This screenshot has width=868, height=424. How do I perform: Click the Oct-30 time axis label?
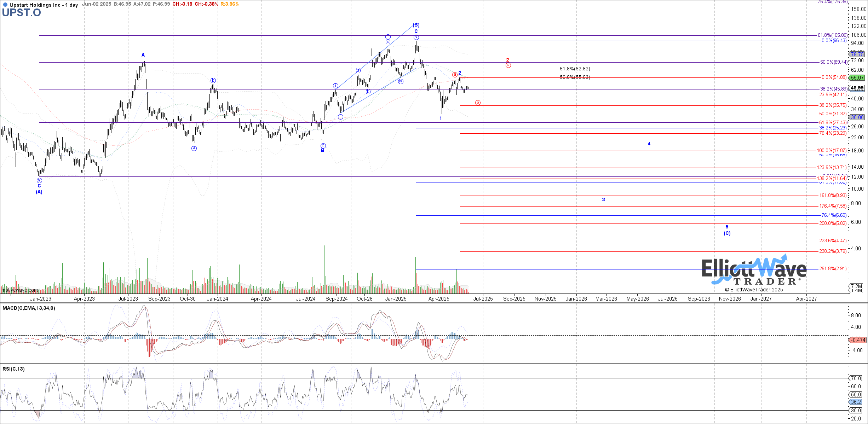tap(188, 299)
